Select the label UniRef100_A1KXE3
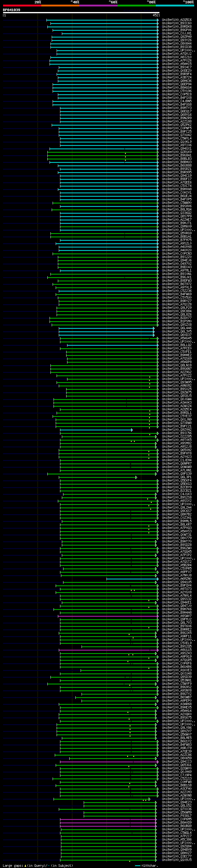The width and height of the screenshot is (197, 868). 177,670
